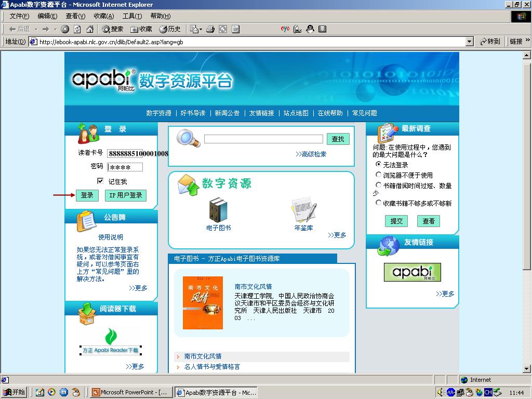Open the 常见问题 navigation link
Viewport: 532px width, 399px height.
coord(365,113)
